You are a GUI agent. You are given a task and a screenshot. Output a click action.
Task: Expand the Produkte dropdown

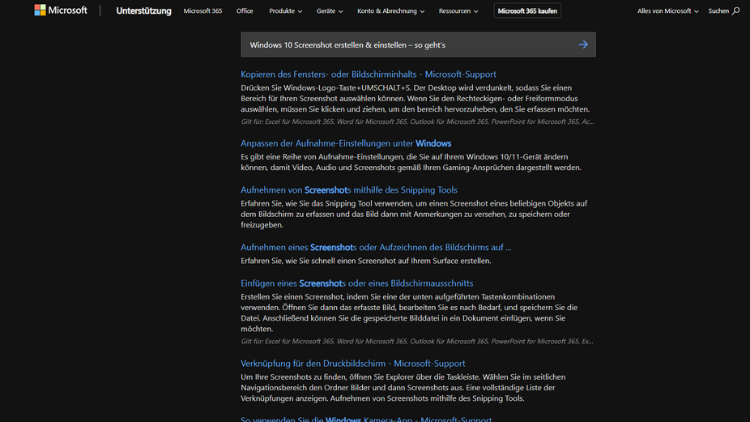pyautogui.click(x=285, y=11)
